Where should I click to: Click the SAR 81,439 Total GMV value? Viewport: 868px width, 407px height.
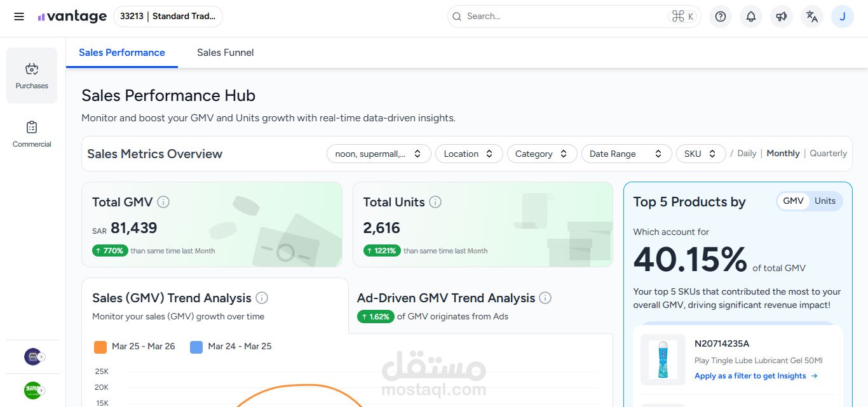(125, 228)
